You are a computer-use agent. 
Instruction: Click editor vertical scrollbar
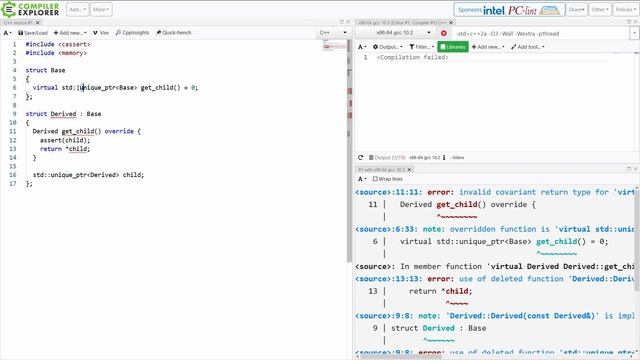coord(349,151)
